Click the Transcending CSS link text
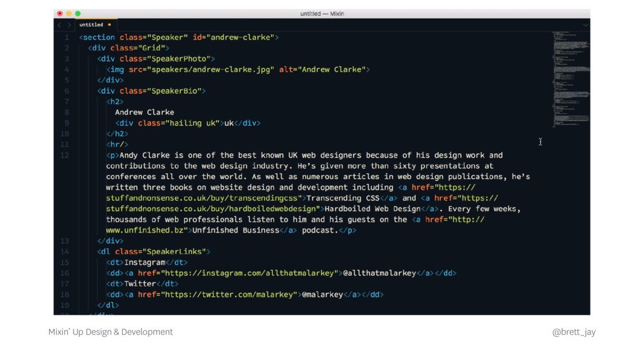 (x=343, y=198)
